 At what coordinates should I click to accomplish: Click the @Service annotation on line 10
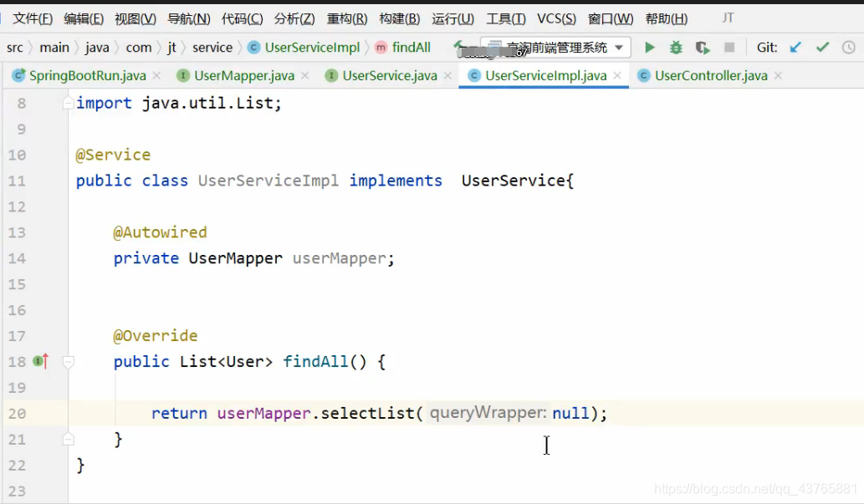click(113, 155)
